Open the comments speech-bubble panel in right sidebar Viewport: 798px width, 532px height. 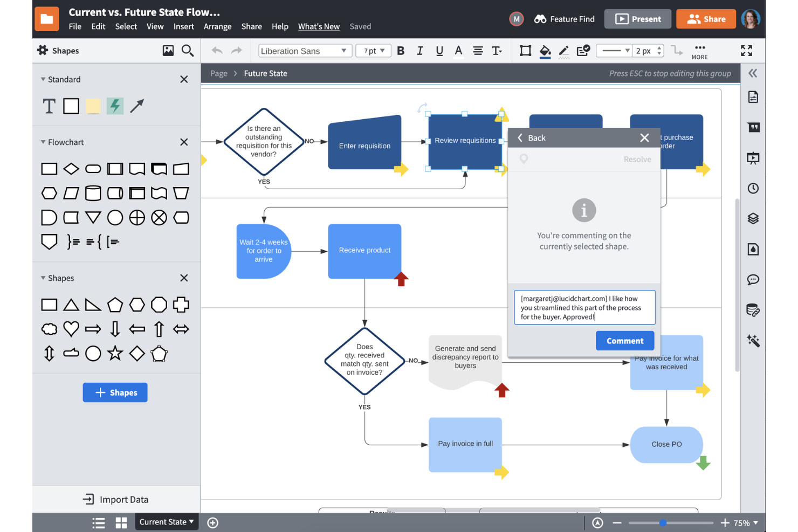[753, 279]
